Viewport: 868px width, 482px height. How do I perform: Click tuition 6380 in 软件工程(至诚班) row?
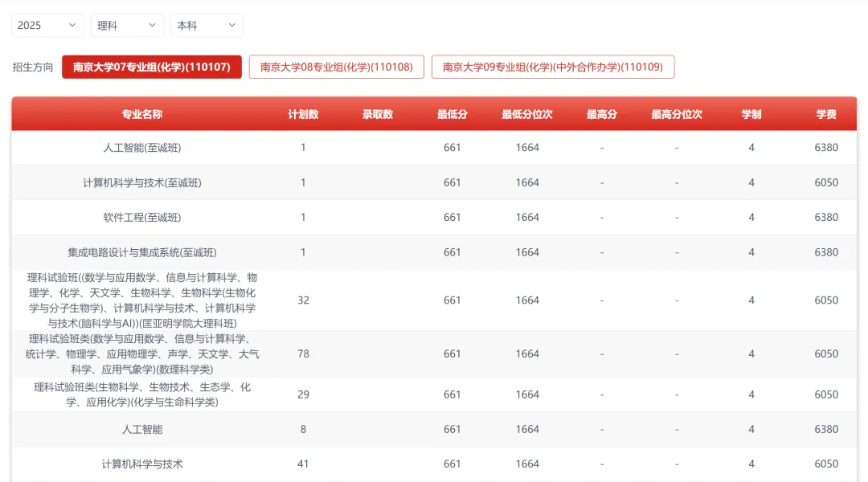click(826, 218)
